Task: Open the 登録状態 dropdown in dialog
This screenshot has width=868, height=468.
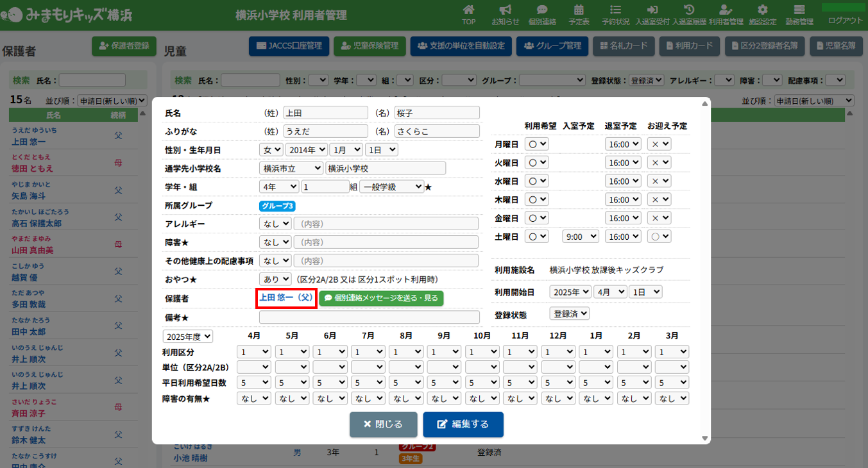Action: point(569,314)
